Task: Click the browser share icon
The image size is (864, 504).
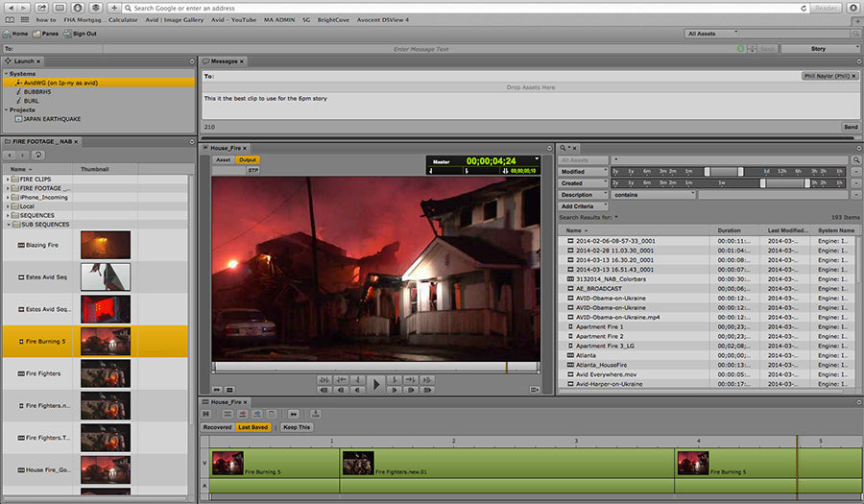Action: click(41, 8)
